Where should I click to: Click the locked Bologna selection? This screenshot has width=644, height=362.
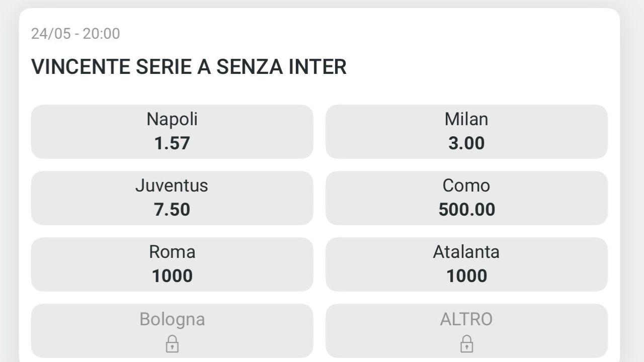173,330
